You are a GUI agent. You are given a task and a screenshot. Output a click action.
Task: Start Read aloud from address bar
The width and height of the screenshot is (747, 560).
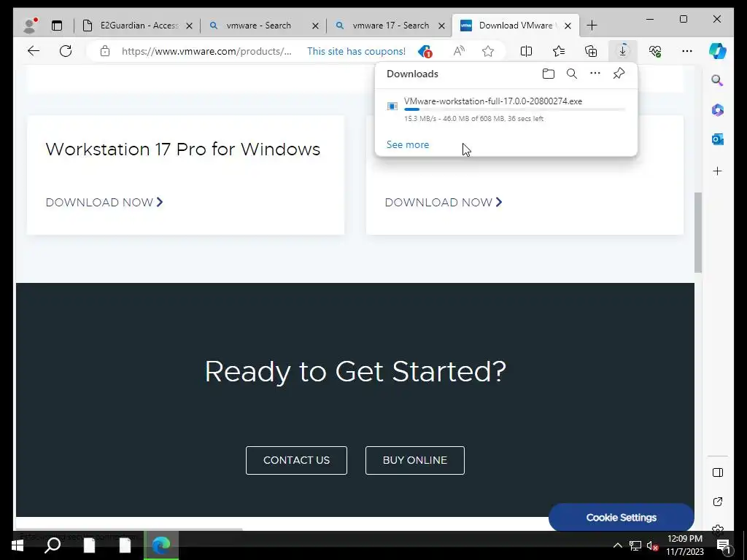pyautogui.click(x=459, y=51)
